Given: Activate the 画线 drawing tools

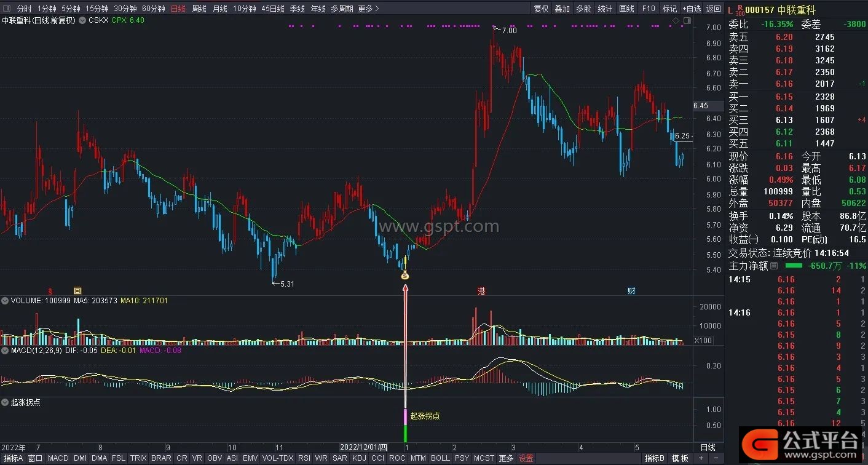Looking at the screenshot, I should point(627,9).
